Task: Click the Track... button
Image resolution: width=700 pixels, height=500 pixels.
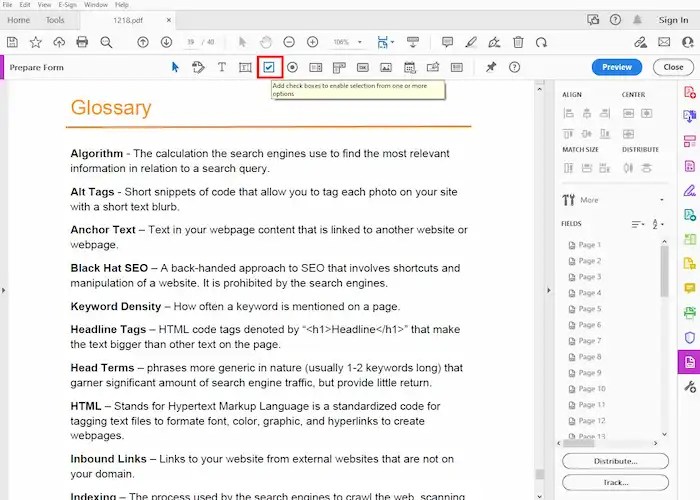Action: coord(615,482)
